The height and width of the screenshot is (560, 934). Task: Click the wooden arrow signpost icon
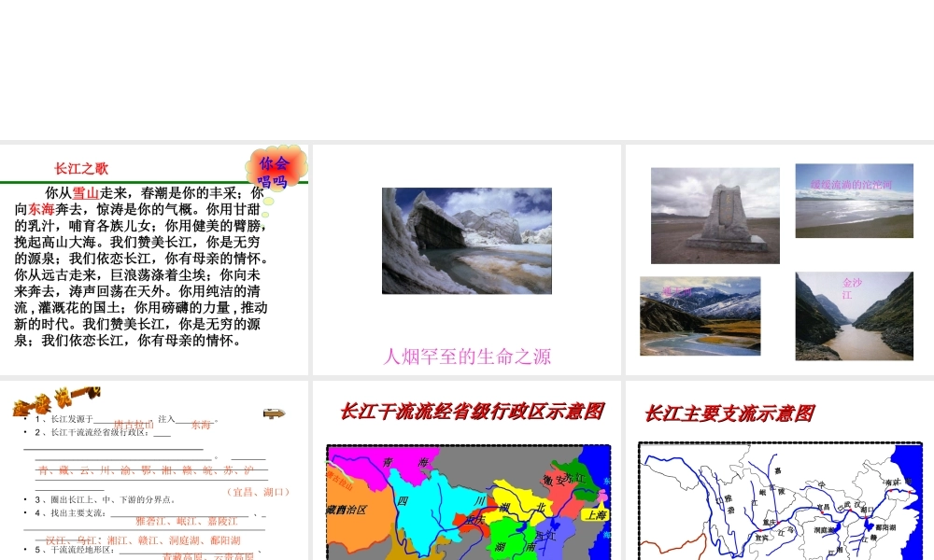point(274,413)
